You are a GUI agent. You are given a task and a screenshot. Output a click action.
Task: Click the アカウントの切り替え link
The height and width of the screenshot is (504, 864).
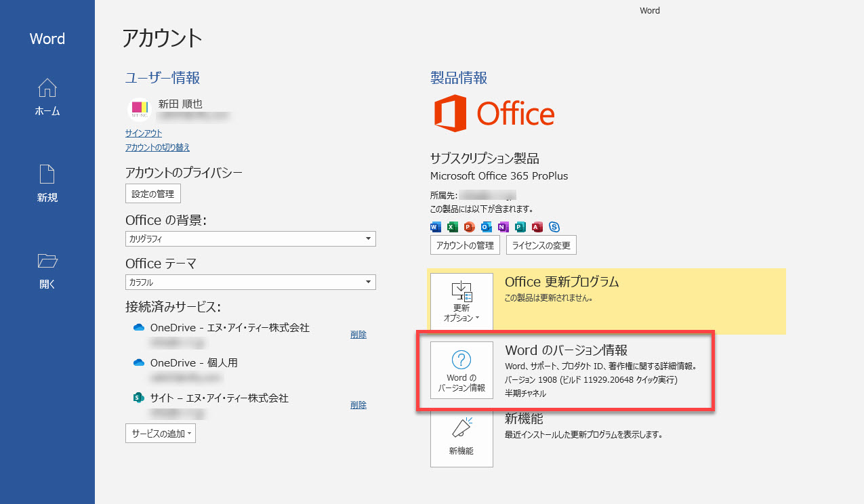pos(157,147)
